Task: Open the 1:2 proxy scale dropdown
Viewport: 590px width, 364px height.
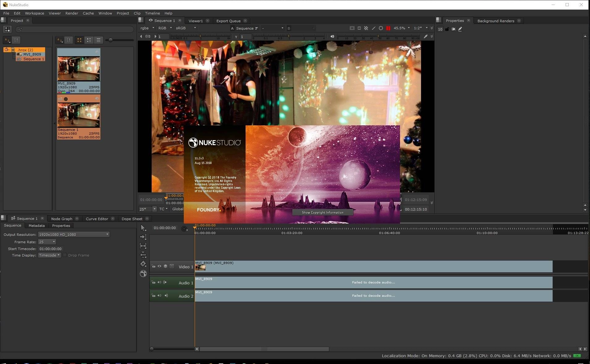Action: (421, 28)
